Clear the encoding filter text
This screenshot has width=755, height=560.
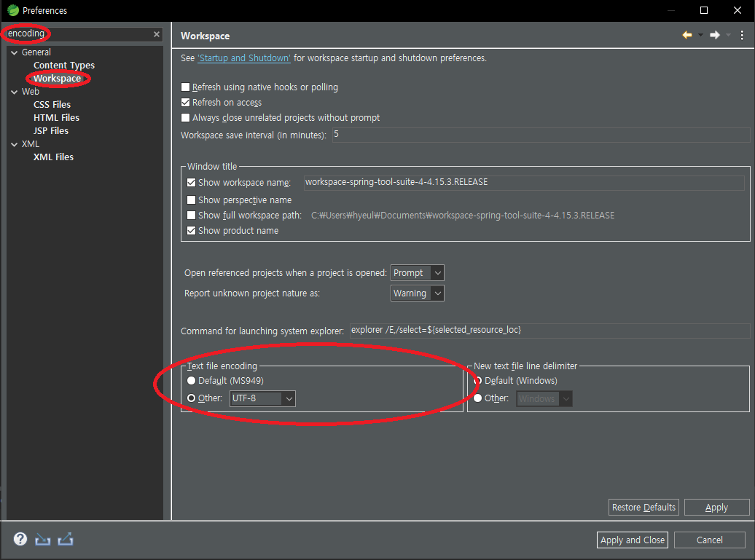pos(157,34)
